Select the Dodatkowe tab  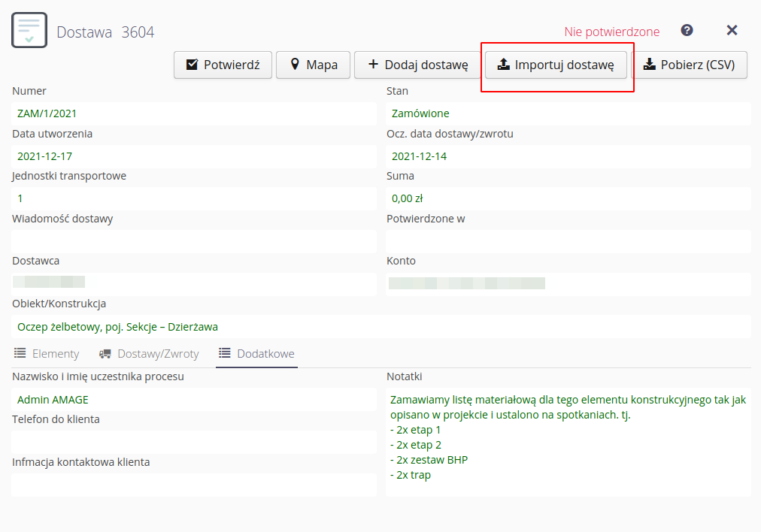point(256,354)
